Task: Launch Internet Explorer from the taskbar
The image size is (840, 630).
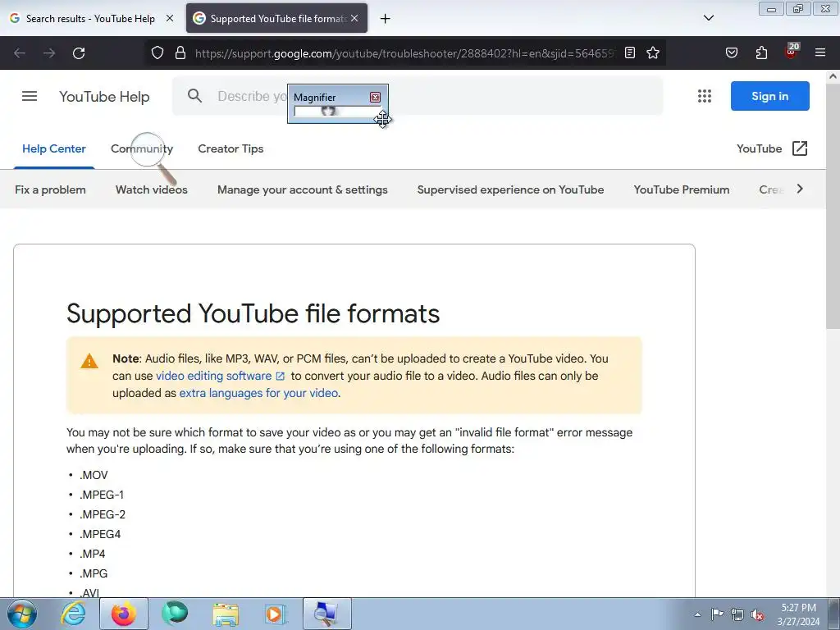Action: tap(73, 614)
